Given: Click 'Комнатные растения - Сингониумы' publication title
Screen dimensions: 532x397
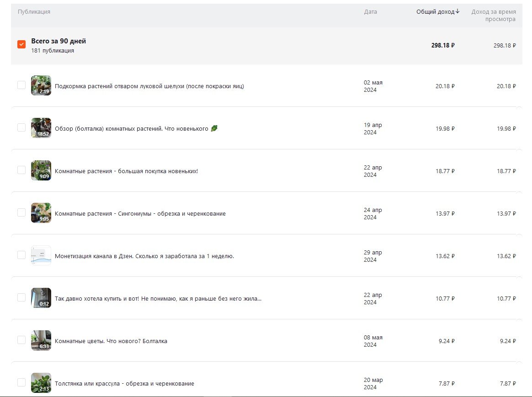Looking at the screenshot, I should click(140, 214).
